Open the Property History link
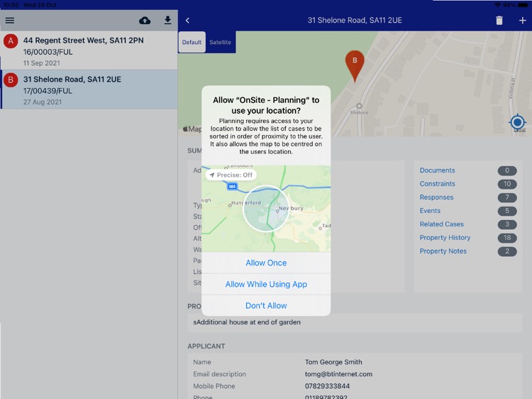Image resolution: width=532 pixels, height=399 pixels. coord(445,238)
